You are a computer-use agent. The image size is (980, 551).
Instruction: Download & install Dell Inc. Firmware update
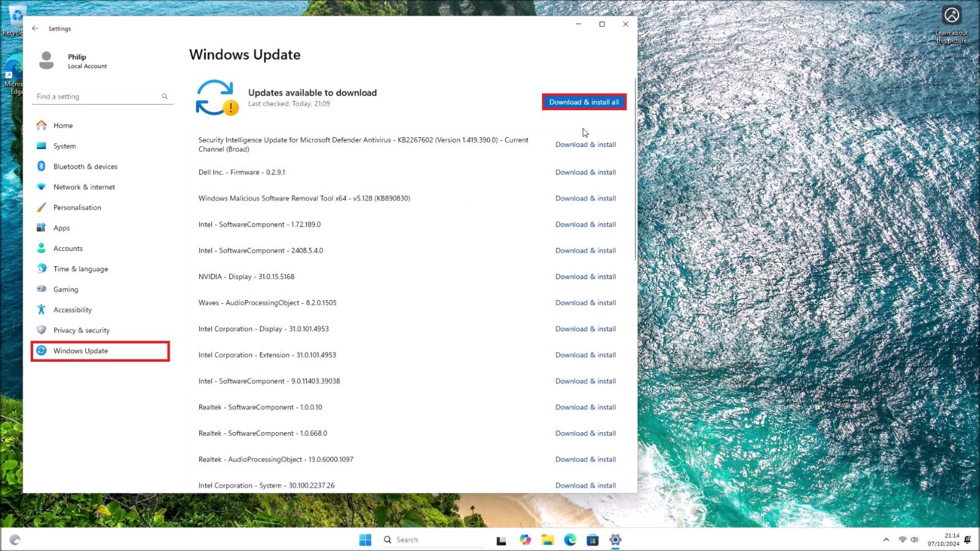(586, 172)
